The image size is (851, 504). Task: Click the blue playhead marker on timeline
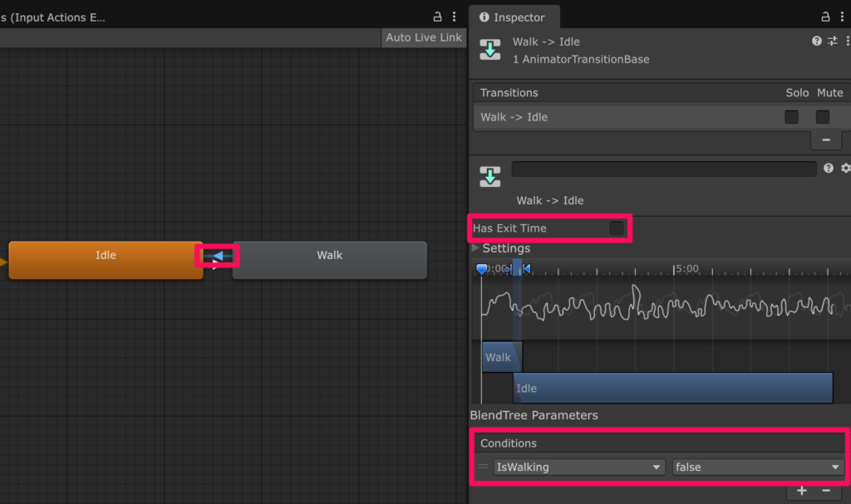(481, 269)
